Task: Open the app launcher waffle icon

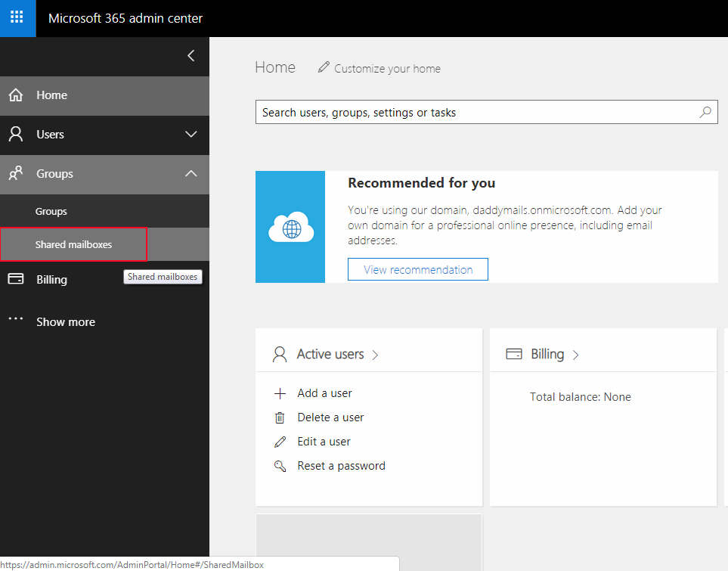Action: pyautogui.click(x=17, y=17)
